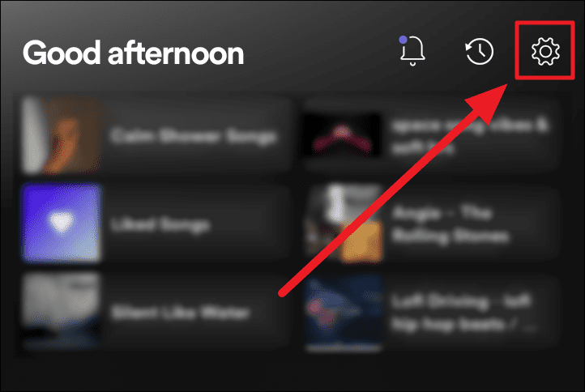Click the Good afternoon heading
Screen dimensions: 585x392
point(133,53)
